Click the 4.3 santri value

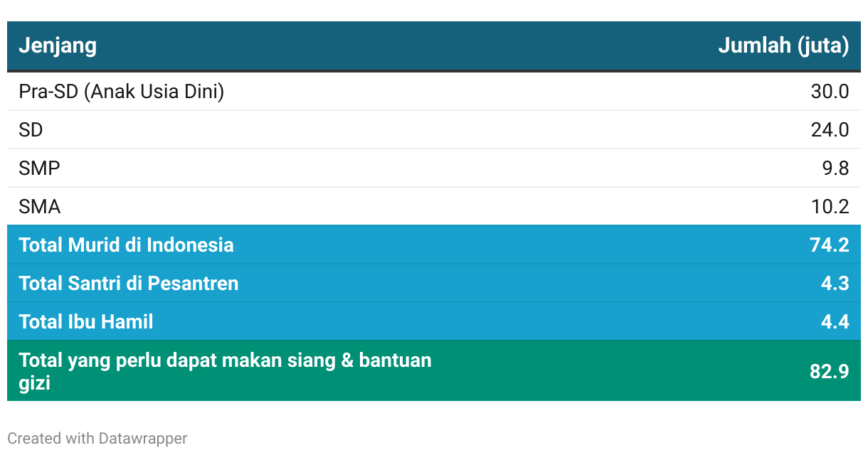pos(835,284)
